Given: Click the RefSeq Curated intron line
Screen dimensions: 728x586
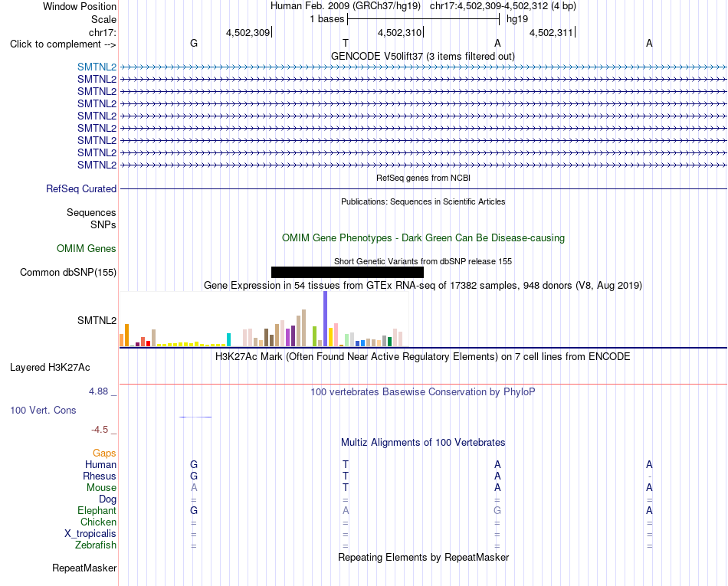Looking at the screenshot, I should pyautogui.click(x=423, y=189).
